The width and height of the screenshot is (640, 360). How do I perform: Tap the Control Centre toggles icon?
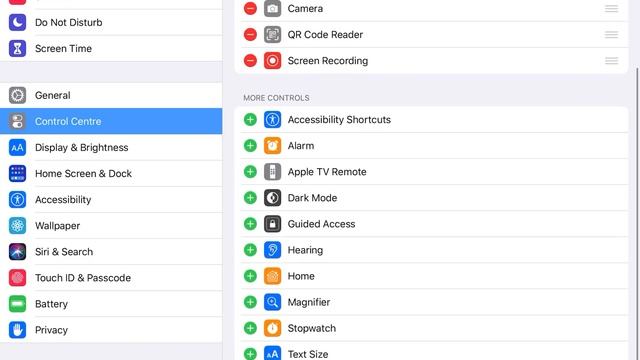pos(17,121)
